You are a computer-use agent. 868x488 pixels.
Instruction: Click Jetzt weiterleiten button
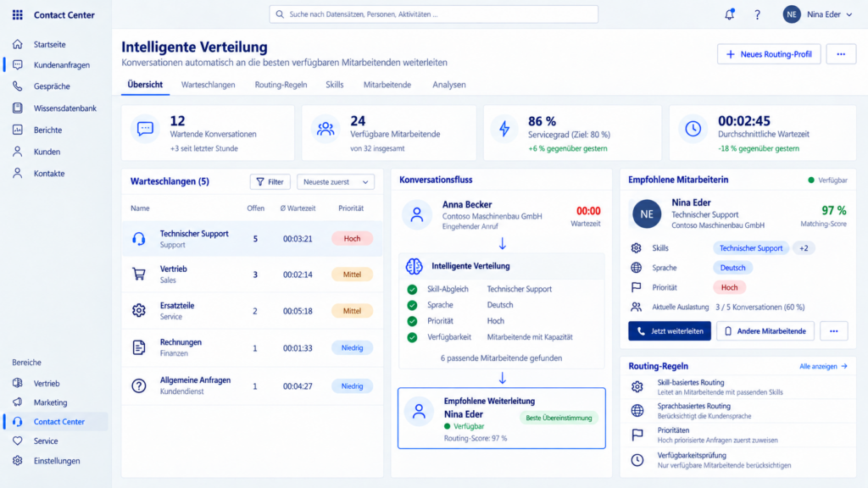pos(670,331)
